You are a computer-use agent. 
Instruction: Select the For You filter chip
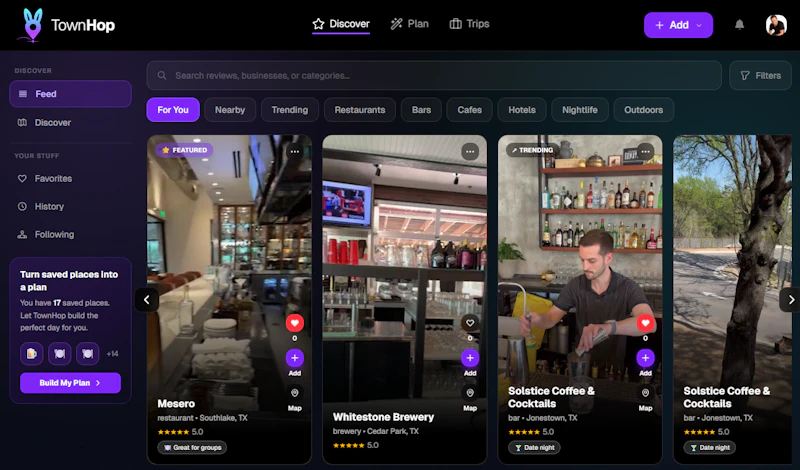(173, 110)
